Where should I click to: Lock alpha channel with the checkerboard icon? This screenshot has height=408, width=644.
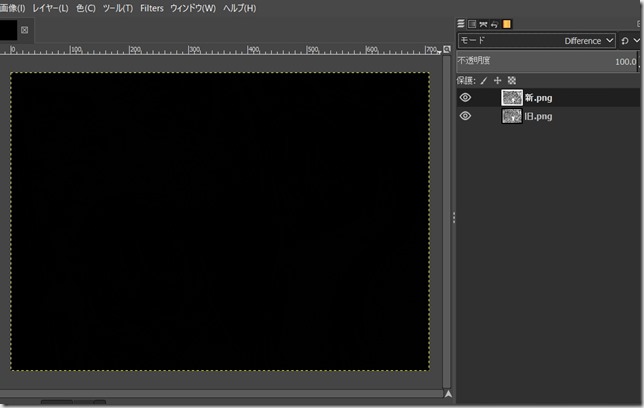pyautogui.click(x=512, y=80)
